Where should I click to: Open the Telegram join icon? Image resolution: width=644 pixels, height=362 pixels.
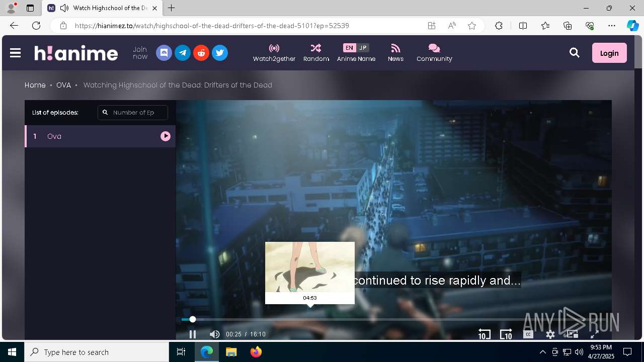pyautogui.click(x=183, y=53)
